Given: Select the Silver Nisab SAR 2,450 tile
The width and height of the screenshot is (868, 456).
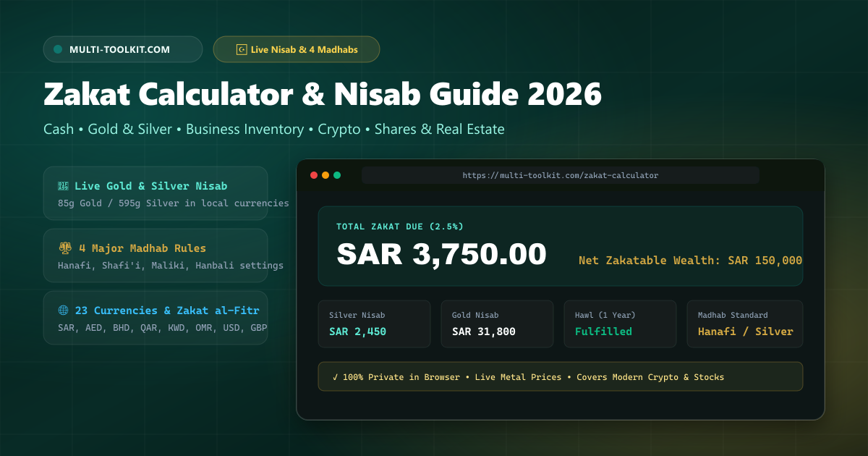Looking at the screenshot, I should click(x=375, y=324).
